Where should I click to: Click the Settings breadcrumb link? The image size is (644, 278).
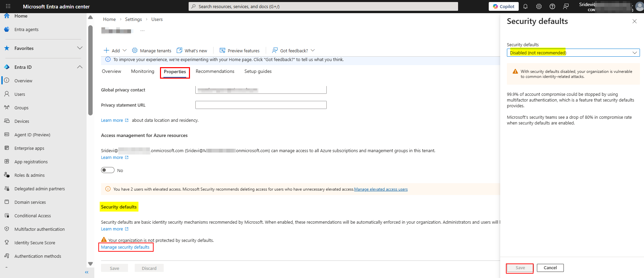click(133, 20)
